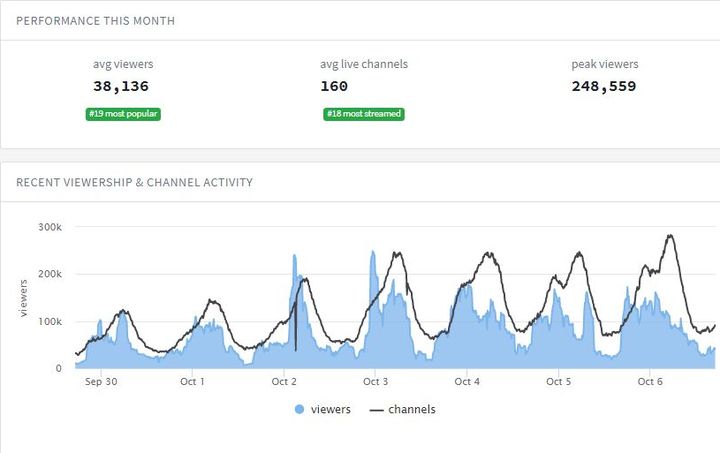The height and width of the screenshot is (453, 720).
Task: Select the avg viewers value 38,136
Action: click(123, 86)
